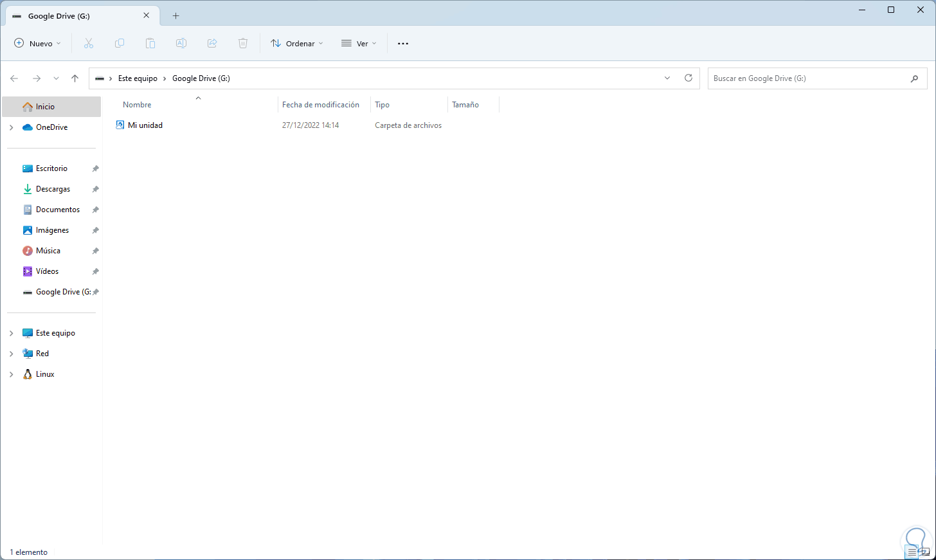Click Este equipo in the breadcrumb
936x560 pixels.
point(138,78)
